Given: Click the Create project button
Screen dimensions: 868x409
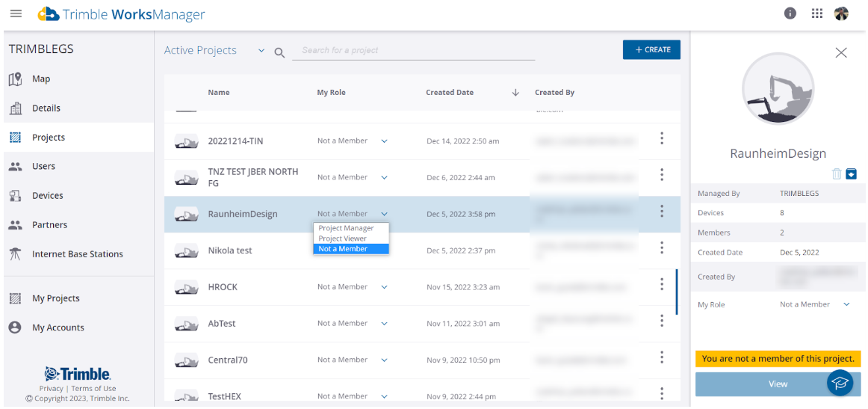Looking at the screenshot, I should pyautogui.click(x=651, y=50).
